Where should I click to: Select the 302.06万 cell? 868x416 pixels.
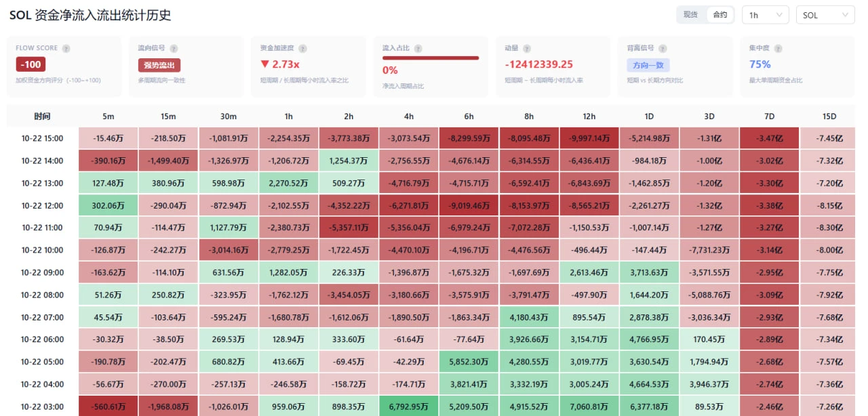108,206
